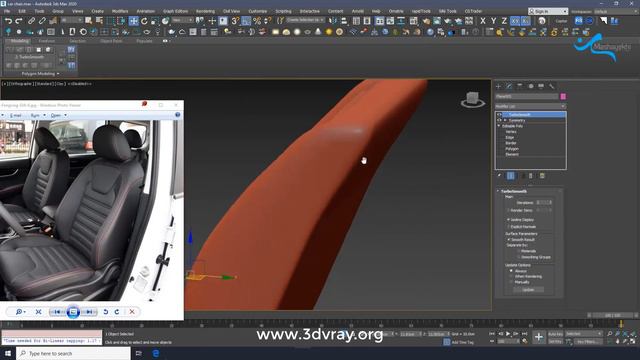Toggle the Render Iters checkbox
The width and height of the screenshot is (640, 360).
(x=509, y=210)
